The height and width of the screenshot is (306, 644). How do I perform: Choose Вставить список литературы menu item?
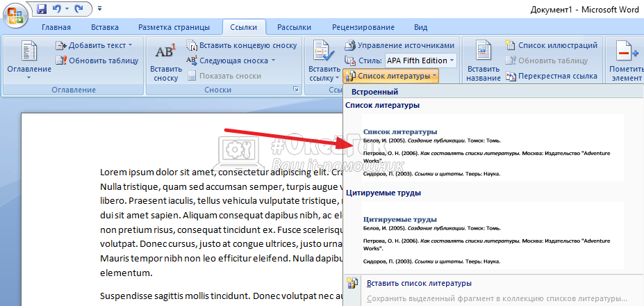point(420,283)
